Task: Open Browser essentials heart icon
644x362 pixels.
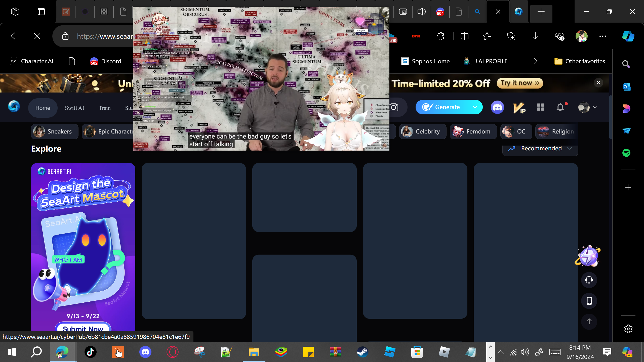Action: [559, 36]
